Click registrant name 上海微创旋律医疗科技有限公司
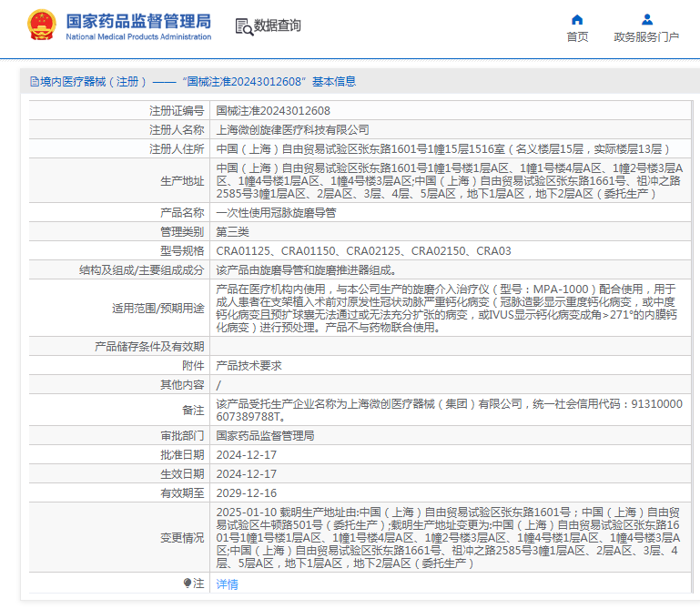This screenshot has height=609, width=700. pos(292,130)
